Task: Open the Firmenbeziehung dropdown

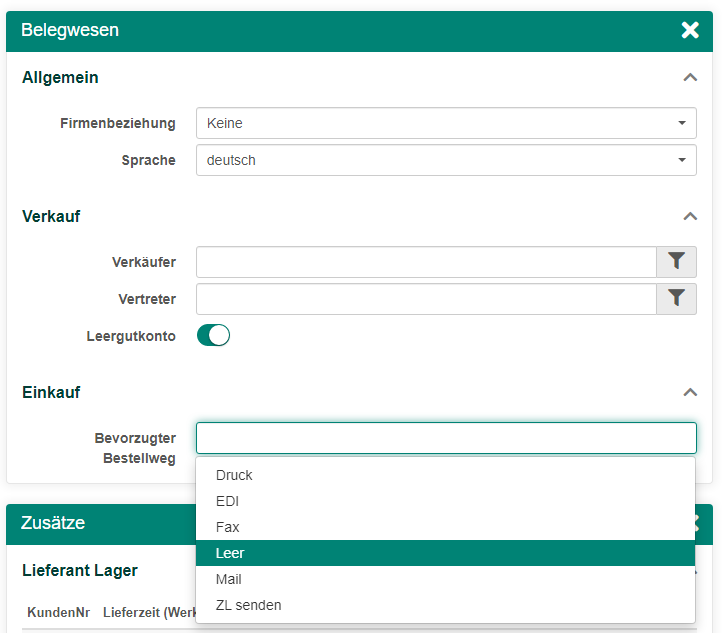Action: click(x=446, y=123)
